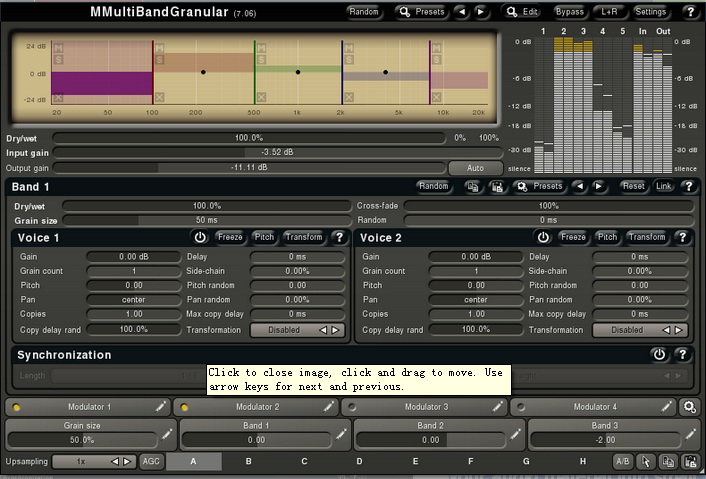The width and height of the screenshot is (706, 479).
Task: Open the global Presets browser
Action: (422, 12)
